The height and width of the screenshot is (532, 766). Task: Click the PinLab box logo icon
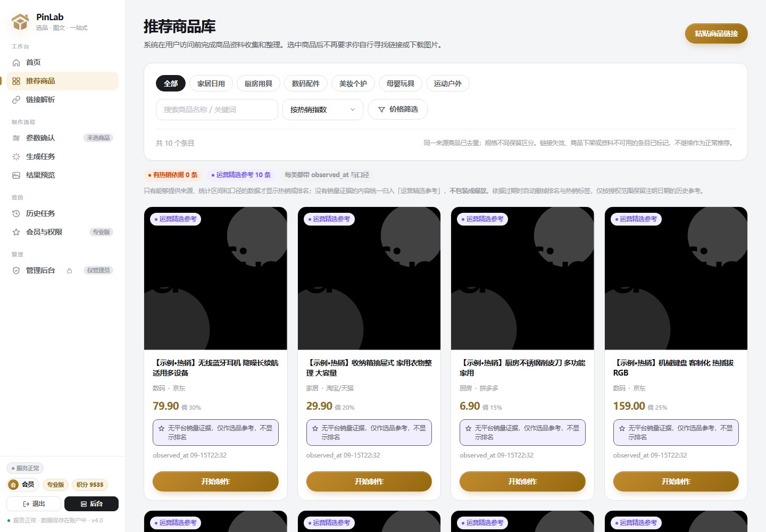coord(20,22)
